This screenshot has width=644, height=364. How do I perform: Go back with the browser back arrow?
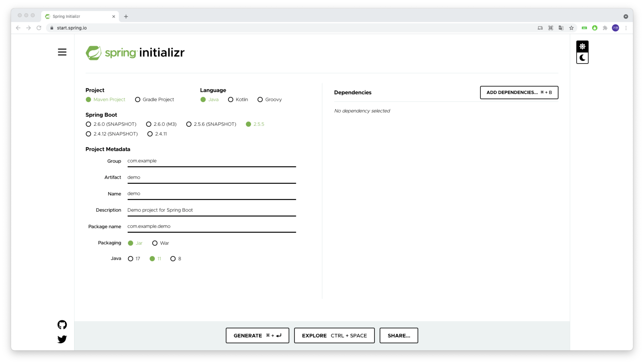tap(18, 28)
